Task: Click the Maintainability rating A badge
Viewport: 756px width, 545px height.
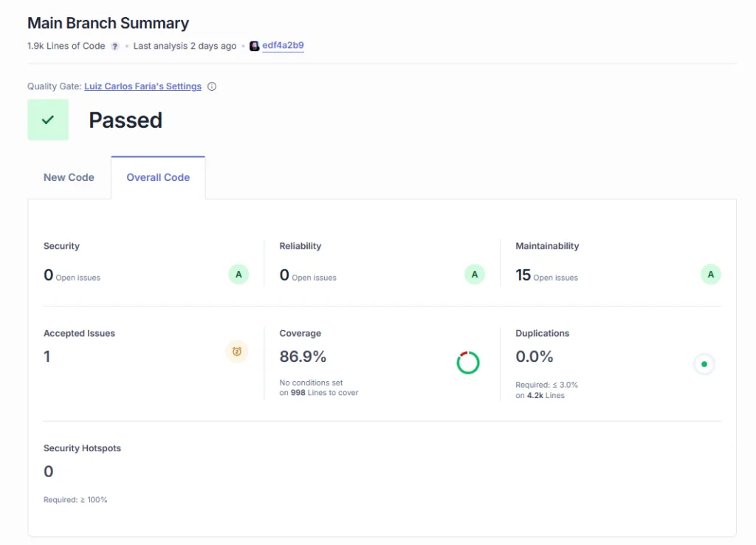Action: coord(710,275)
